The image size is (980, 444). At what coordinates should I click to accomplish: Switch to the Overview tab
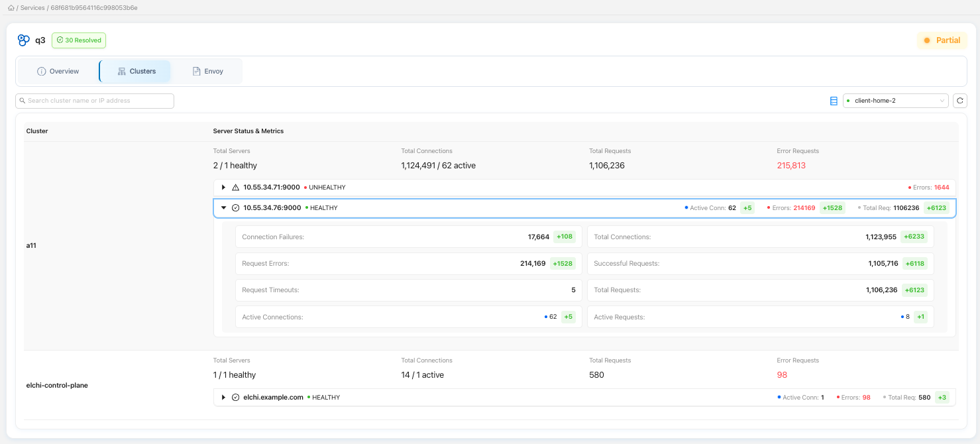pos(58,72)
